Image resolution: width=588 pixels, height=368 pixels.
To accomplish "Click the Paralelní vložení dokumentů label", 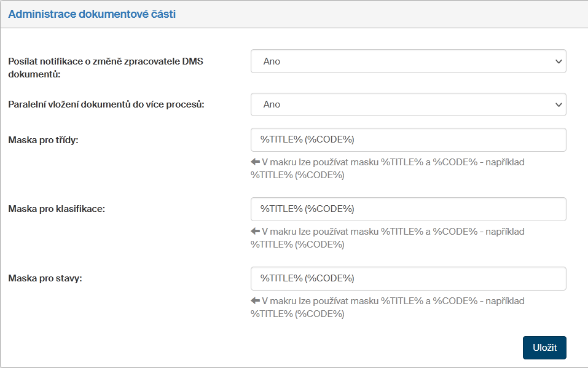I will tap(106, 104).
